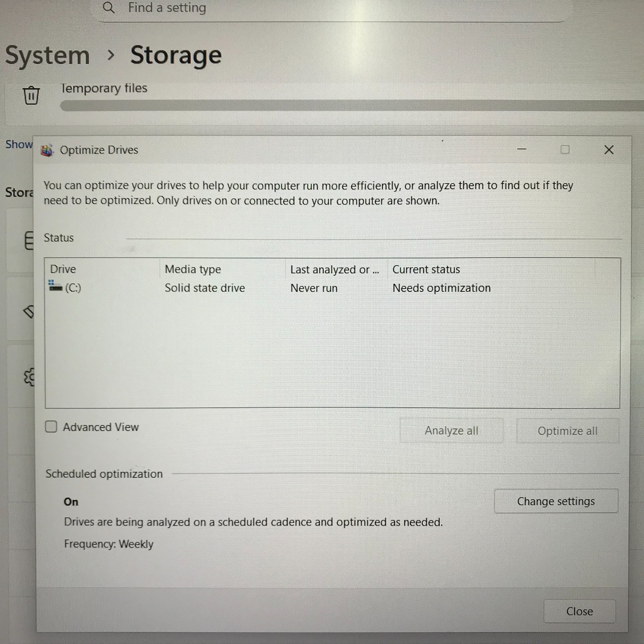Open Change settings for scheduled optimization
Viewport: 644px width, 644px height.
(556, 501)
